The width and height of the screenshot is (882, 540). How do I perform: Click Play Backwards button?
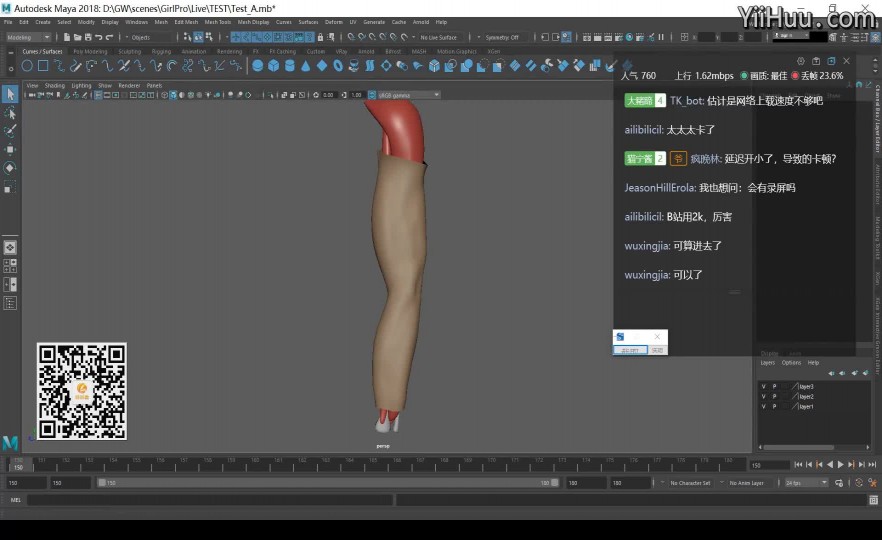click(830, 465)
